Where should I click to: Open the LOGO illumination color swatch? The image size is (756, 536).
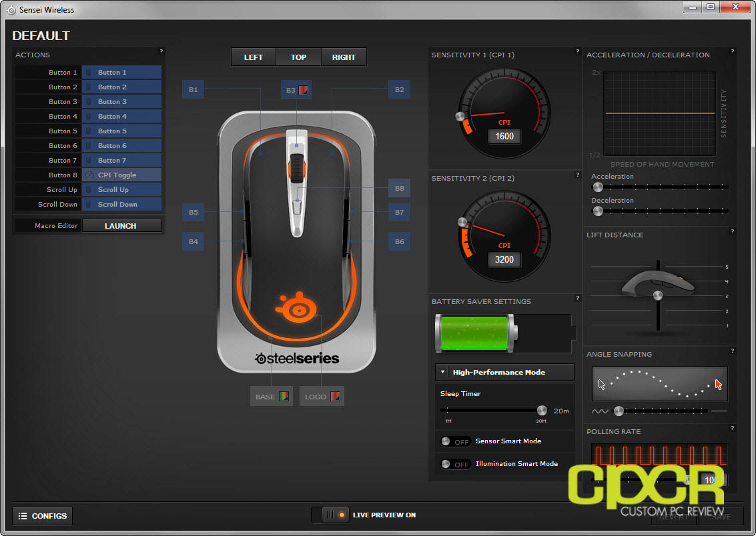335,397
